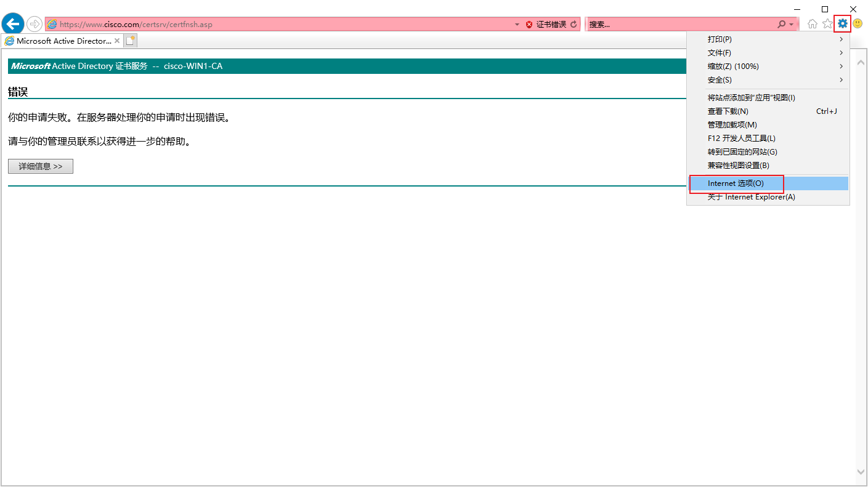Open F12 开发人员工具(L) menu entry
Screen dimensions: 868x487
(x=768, y=139)
